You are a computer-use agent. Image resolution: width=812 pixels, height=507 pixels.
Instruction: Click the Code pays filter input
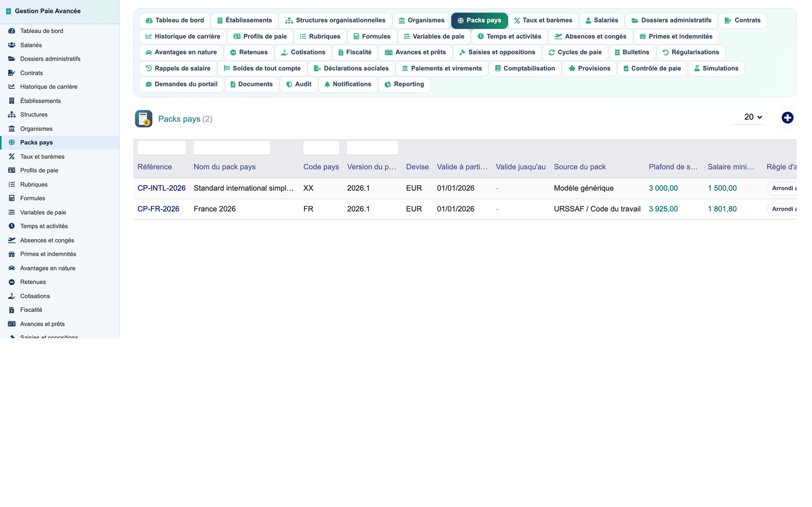coord(321,148)
